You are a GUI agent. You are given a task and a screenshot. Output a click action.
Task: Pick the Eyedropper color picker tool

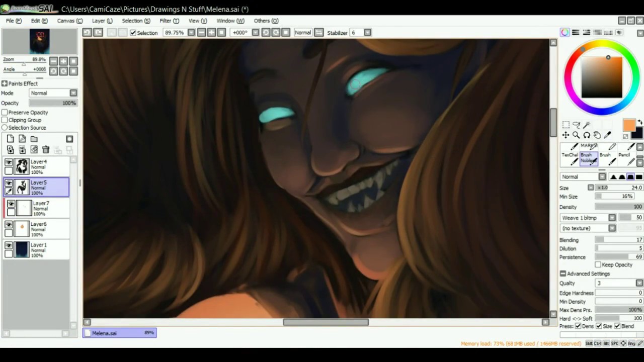click(607, 135)
